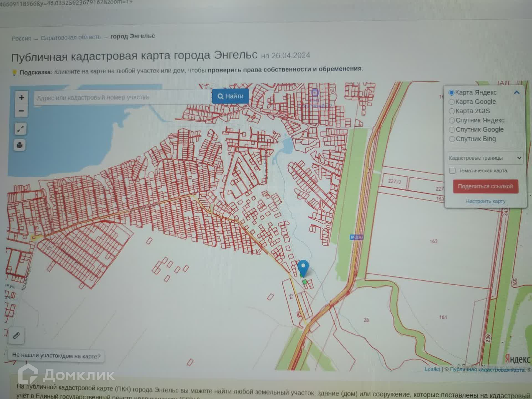Image resolution: width=532 pixels, height=399 pixels.
Task: Focus the address or cadastral number field
Action: coord(122,98)
